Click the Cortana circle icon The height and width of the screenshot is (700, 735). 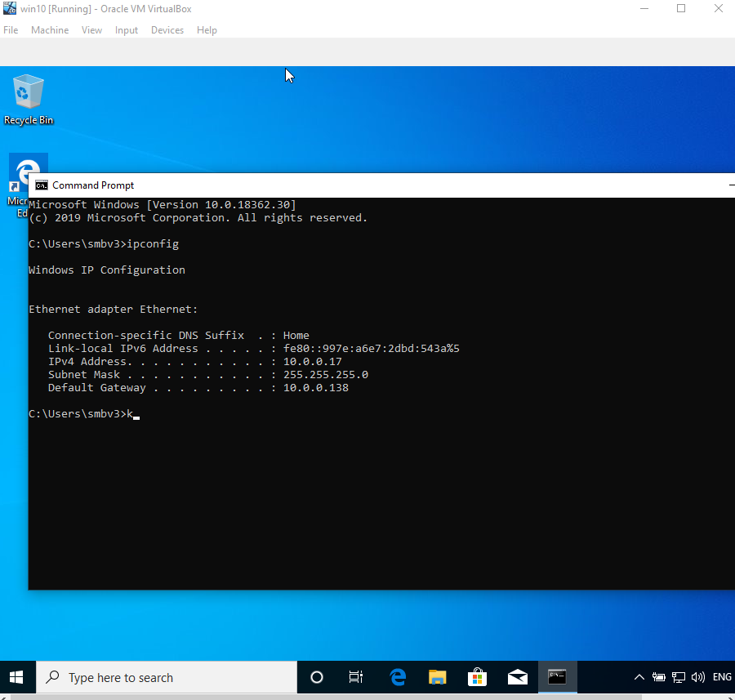(x=317, y=677)
